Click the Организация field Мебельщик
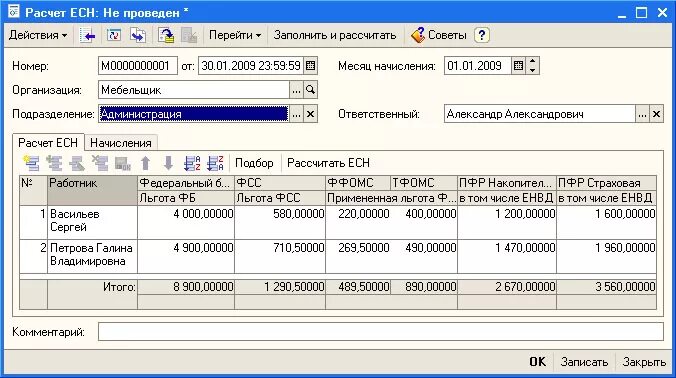 [194, 90]
